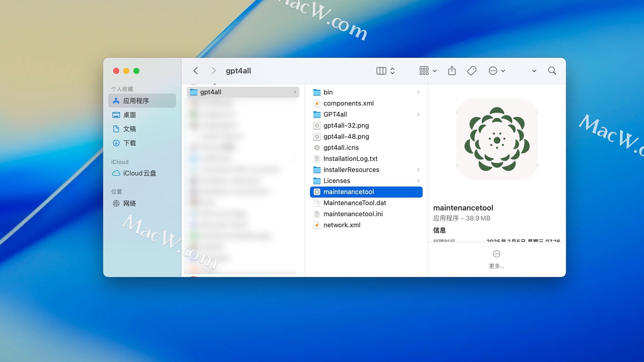Select the gpt4all folder in first column
Viewport: 644px width, 362px height.
tap(243, 92)
